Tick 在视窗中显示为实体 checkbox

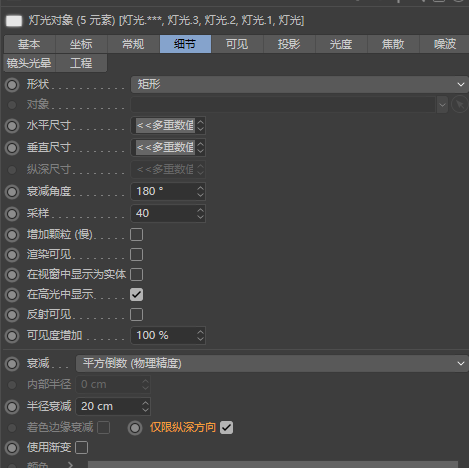point(136,275)
